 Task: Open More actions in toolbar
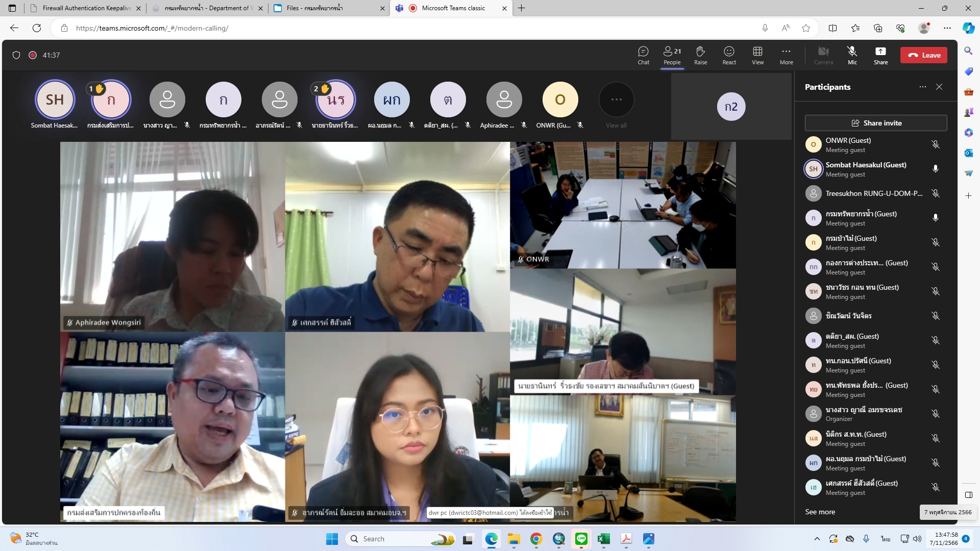[786, 55]
